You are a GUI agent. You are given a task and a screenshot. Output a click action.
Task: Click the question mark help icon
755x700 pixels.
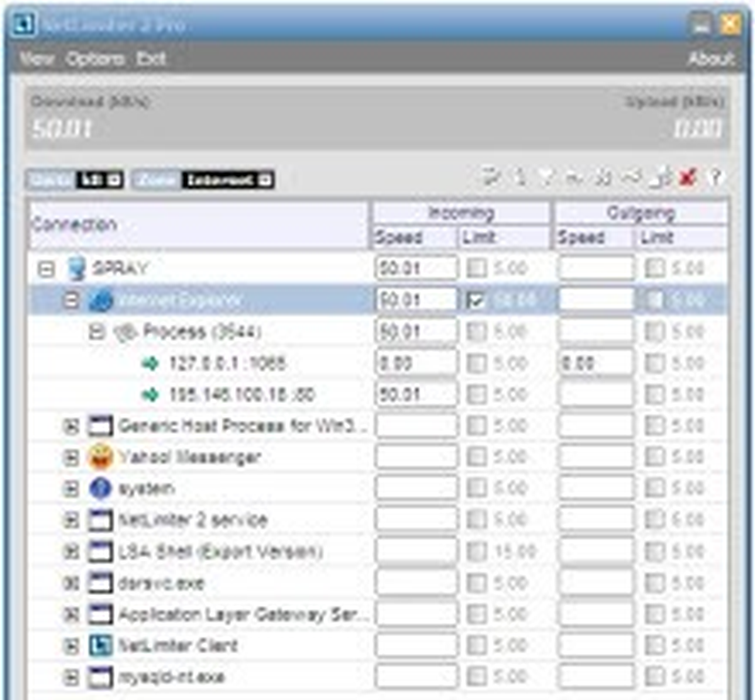click(x=715, y=179)
